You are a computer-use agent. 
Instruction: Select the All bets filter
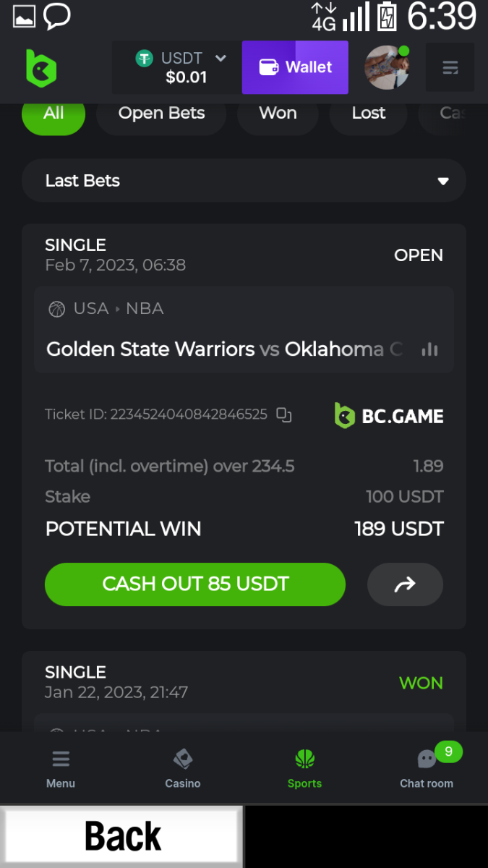pos(53,114)
